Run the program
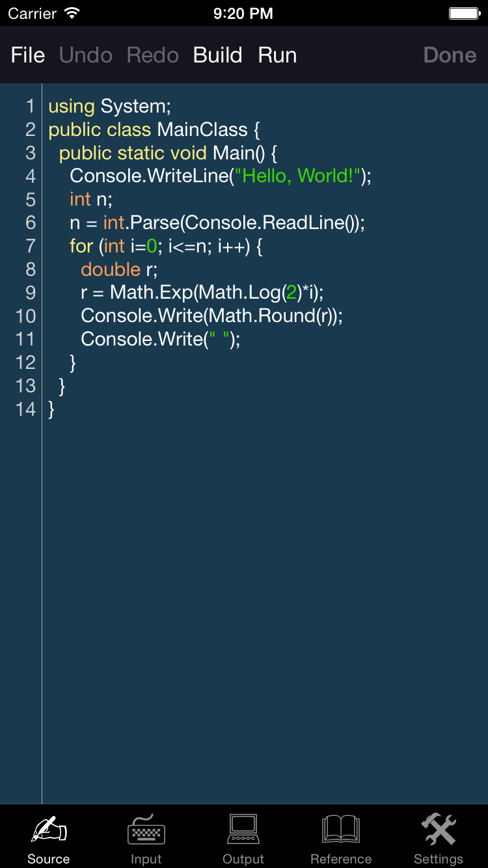The image size is (488, 868). click(277, 55)
